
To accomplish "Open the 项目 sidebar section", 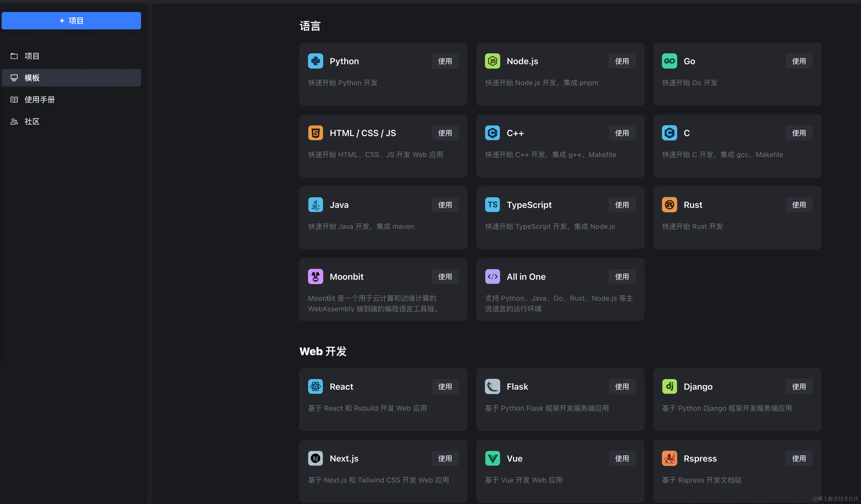I will [71, 56].
